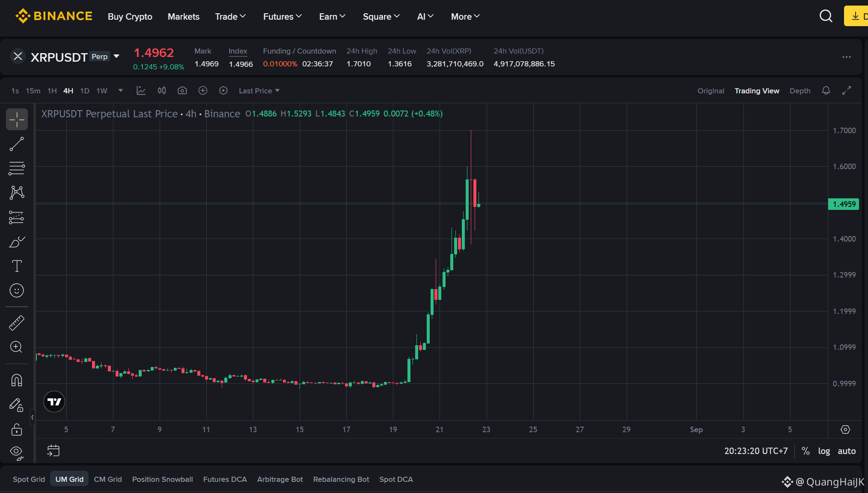Switch to the Original chart view
This screenshot has height=493, width=868.
[711, 91]
